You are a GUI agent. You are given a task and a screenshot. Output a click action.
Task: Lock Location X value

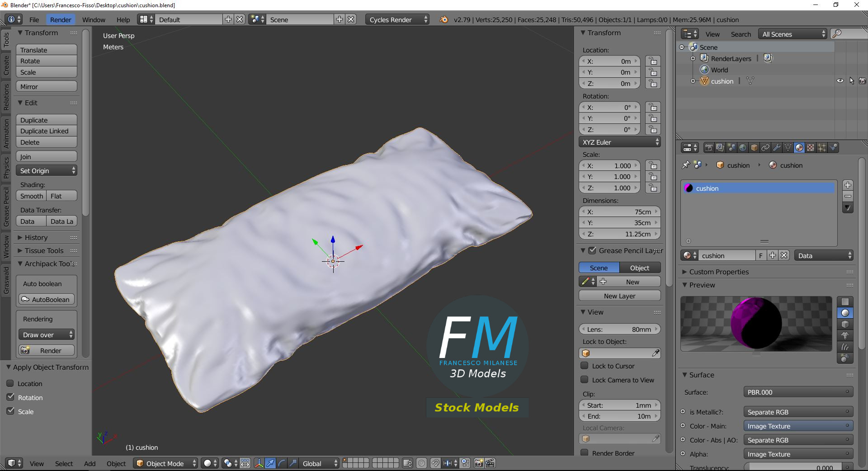coord(653,61)
